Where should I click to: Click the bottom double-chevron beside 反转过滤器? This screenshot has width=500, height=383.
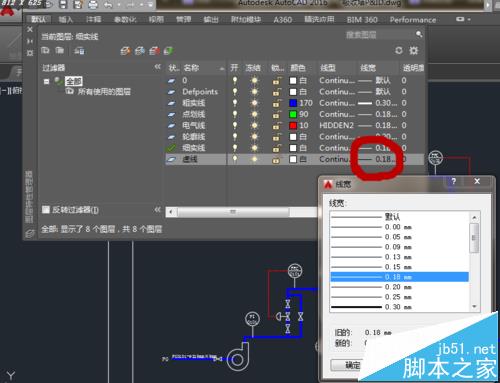click(x=157, y=209)
